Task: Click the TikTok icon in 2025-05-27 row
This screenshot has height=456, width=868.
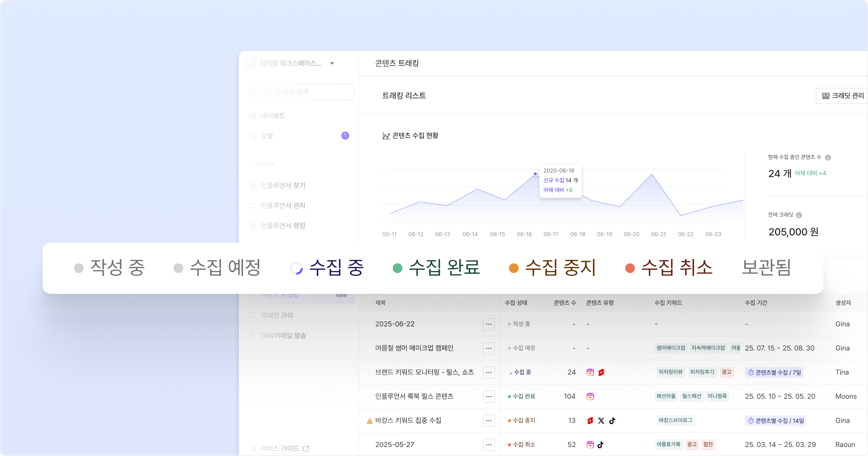Action: [x=600, y=445]
